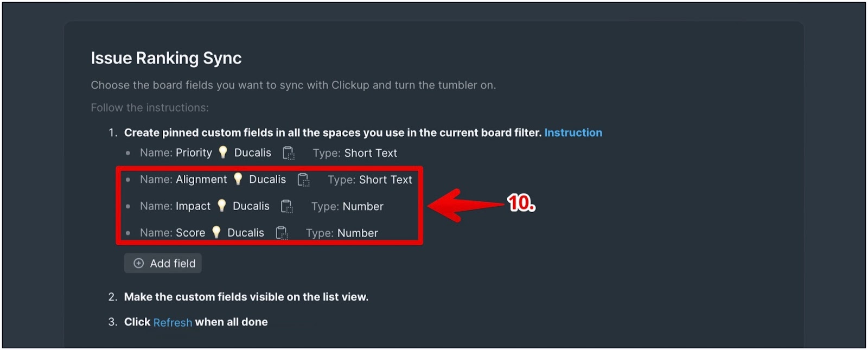Copy the Score Ducalis field name
This screenshot has height=350, width=868.
[282, 233]
